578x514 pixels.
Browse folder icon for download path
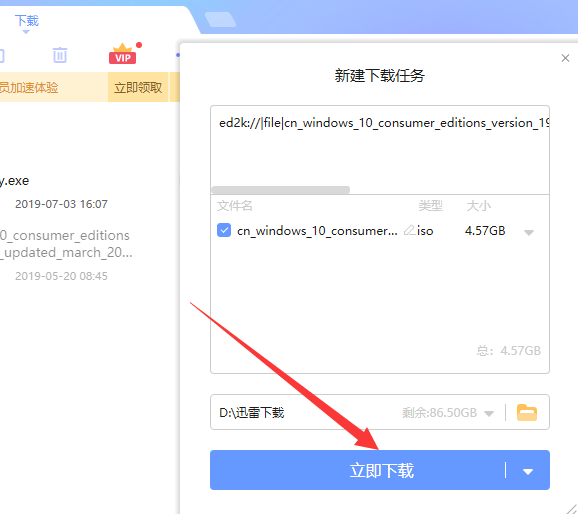527,413
